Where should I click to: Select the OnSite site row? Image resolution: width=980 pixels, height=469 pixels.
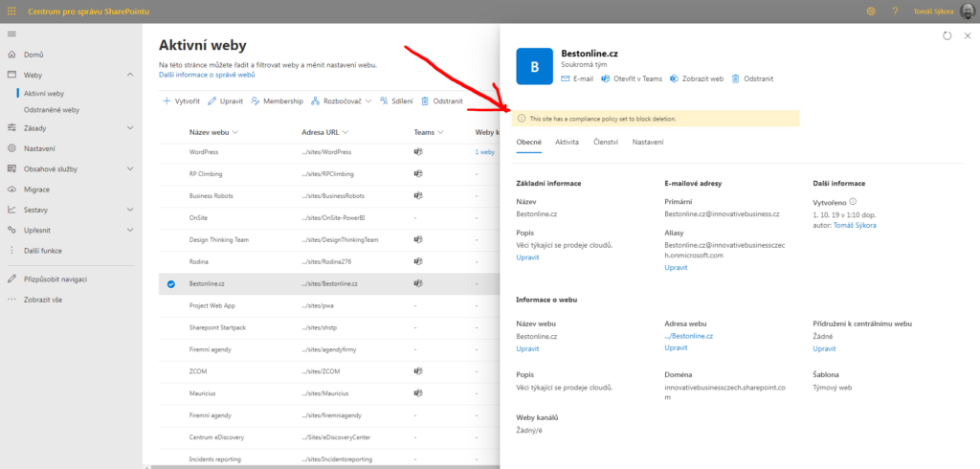[328, 218]
